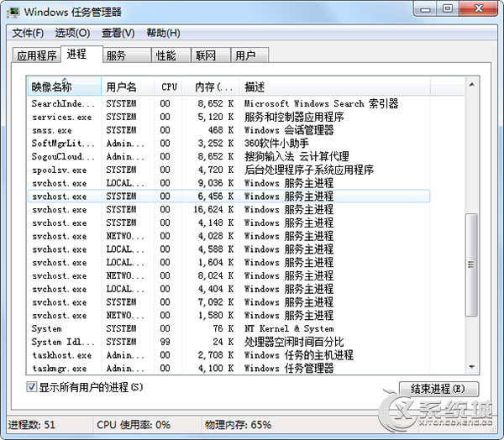Image resolution: width=504 pixels, height=440 pixels.
Task: Select the taskmgr.exe process
Action: tap(228, 368)
